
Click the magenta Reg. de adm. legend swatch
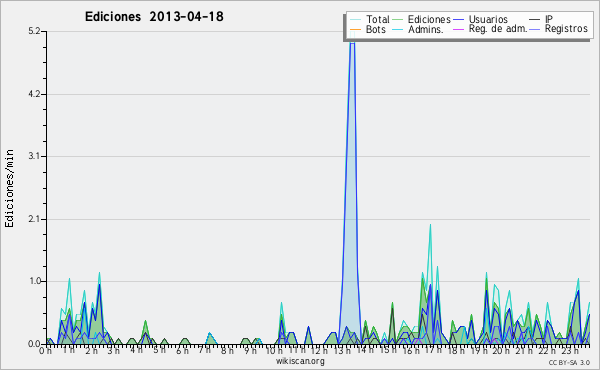point(458,29)
